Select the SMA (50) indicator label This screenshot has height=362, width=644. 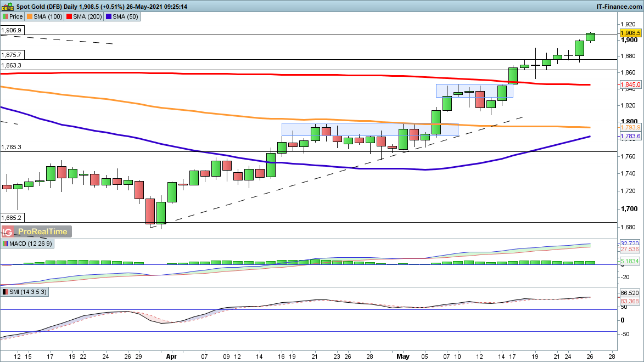point(124,16)
